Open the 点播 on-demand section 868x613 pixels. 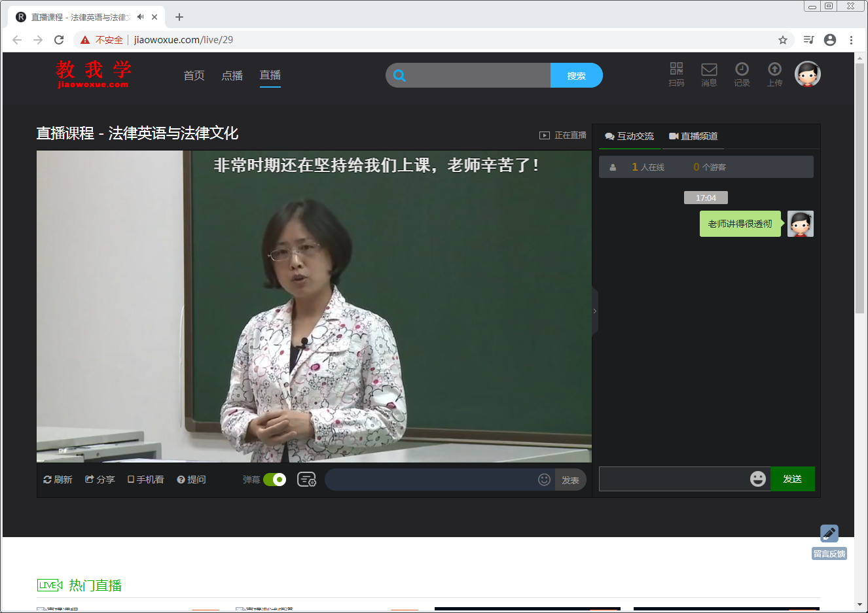point(232,76)
